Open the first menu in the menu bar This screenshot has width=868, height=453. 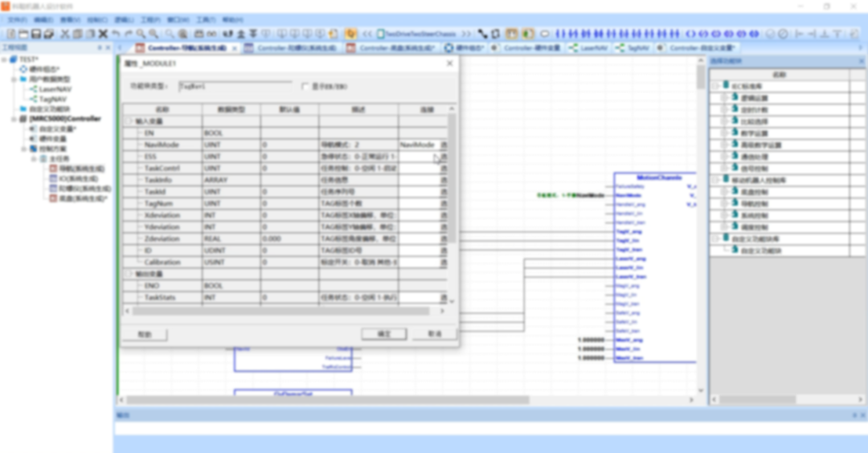17,19
